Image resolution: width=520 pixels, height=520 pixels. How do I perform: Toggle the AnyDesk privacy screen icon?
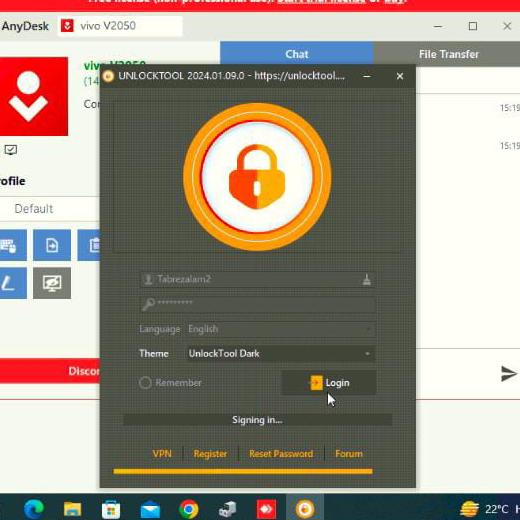(52, 283)
